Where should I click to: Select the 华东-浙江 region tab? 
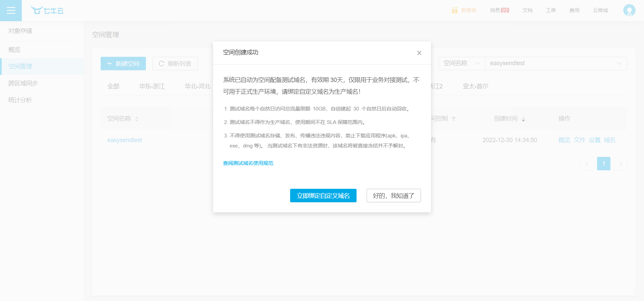pos(152,86)
